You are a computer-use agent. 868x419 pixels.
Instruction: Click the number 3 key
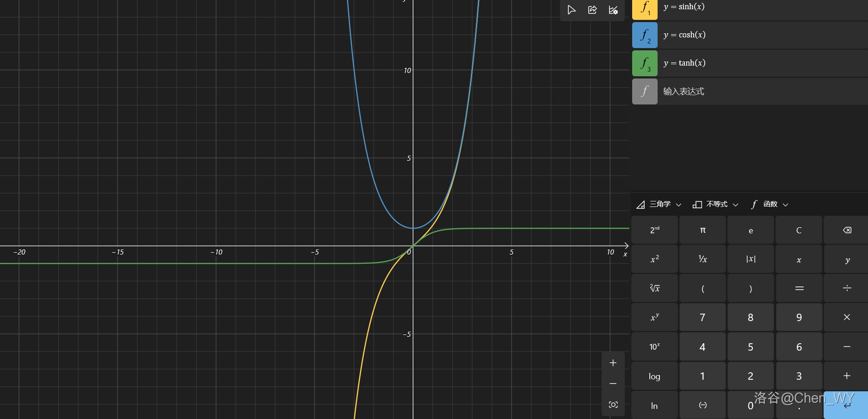click(799, 376)
